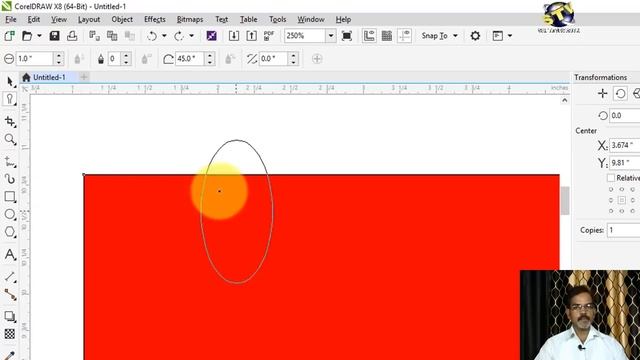This screenshot has width=640, height=360.
Task: Toggle Show Guidelines button
Action: [x=404, y=36]
